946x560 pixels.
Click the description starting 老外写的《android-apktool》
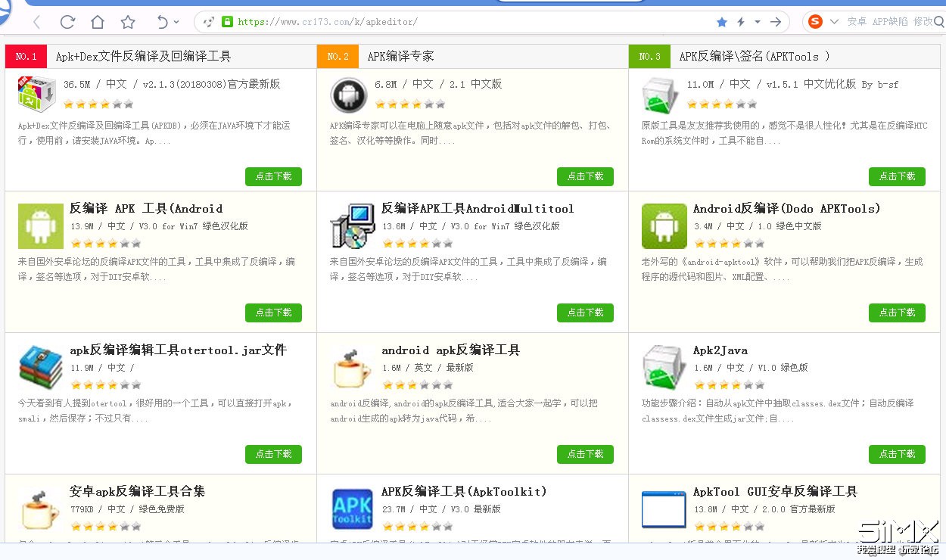(782, 269)
